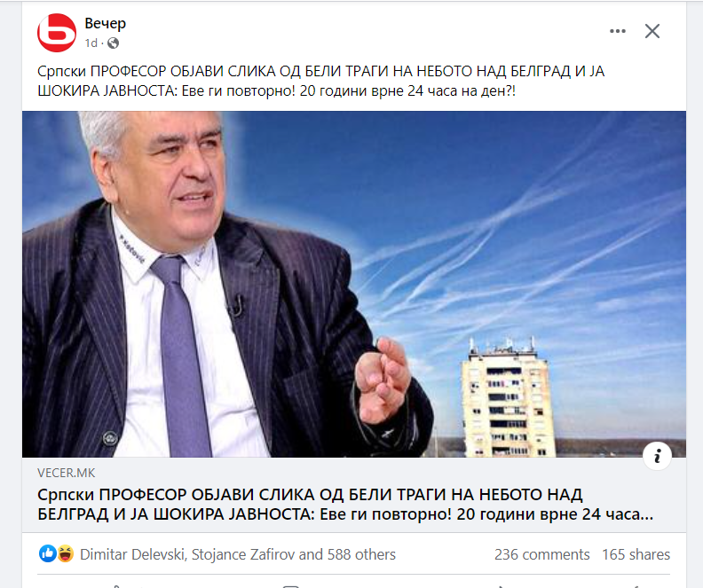View the 165 shares list
This screenshot has width=703, height=588.
(x=636, y=554)
